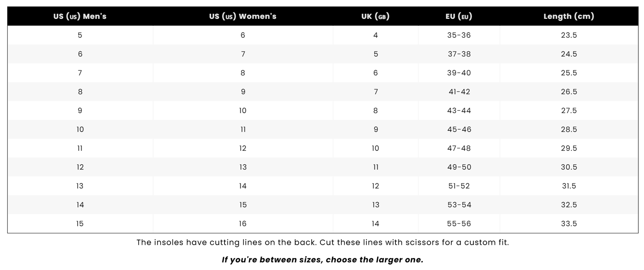Click the EU size 43-44 cell
Screen dimensions: 644x270
(459, 111)
